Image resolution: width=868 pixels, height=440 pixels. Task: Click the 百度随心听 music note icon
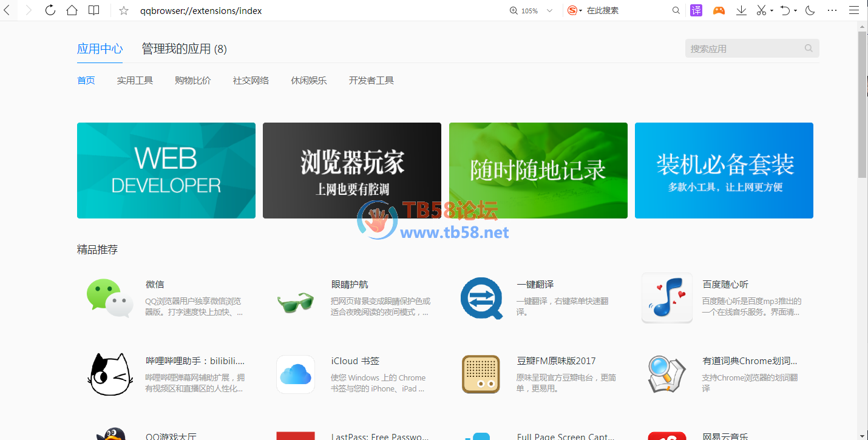pyautogui.click(x=667, y=297)
